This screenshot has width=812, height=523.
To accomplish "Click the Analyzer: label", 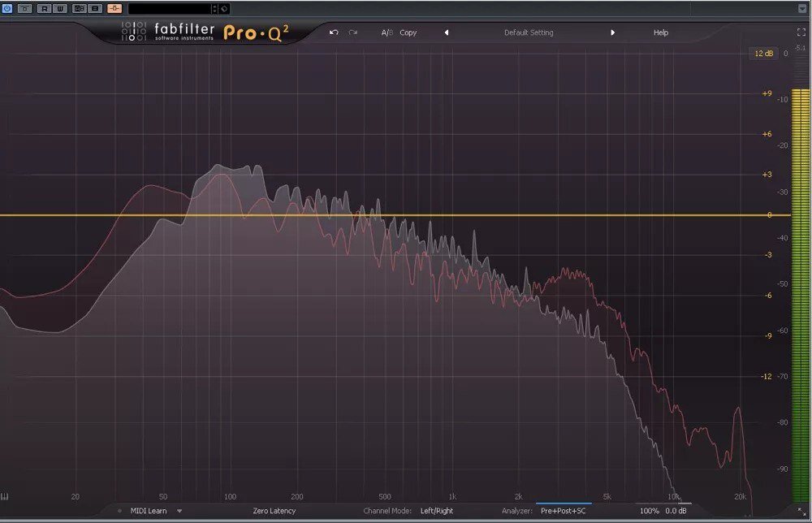I will coord(516,511).
